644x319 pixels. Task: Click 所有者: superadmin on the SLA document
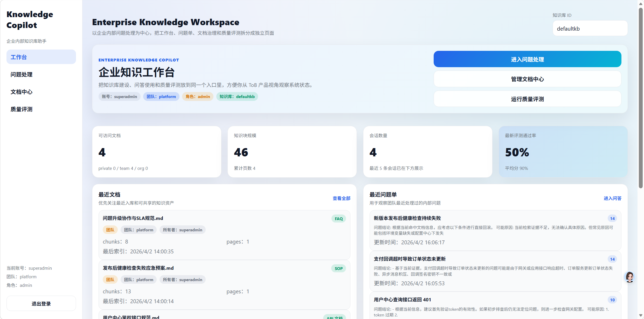(x=183, y=230)
